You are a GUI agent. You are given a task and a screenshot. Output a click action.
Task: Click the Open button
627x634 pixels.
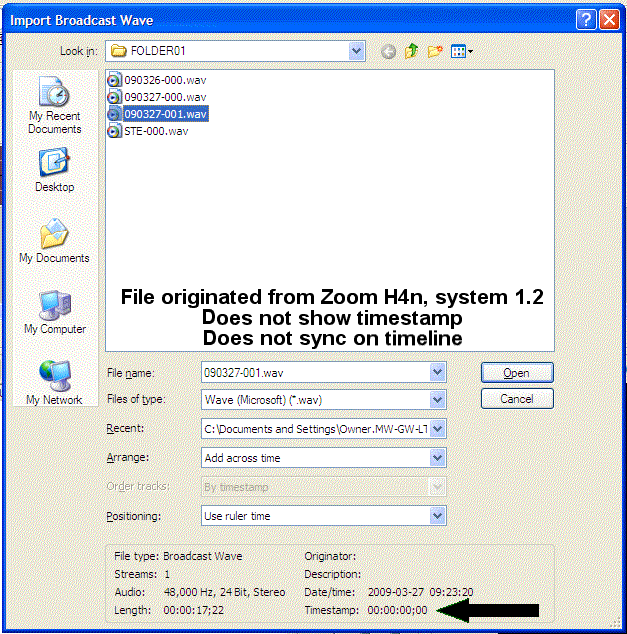(516, 372)
